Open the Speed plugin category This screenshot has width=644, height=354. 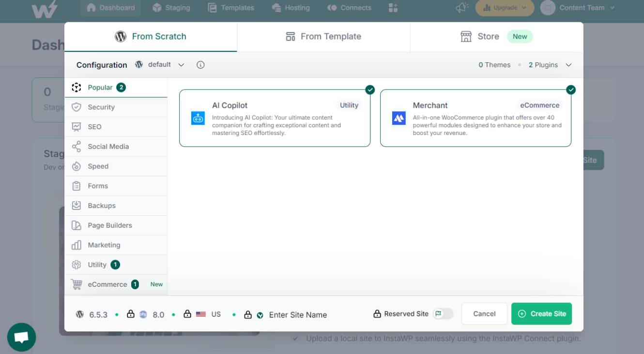[116, 166]
